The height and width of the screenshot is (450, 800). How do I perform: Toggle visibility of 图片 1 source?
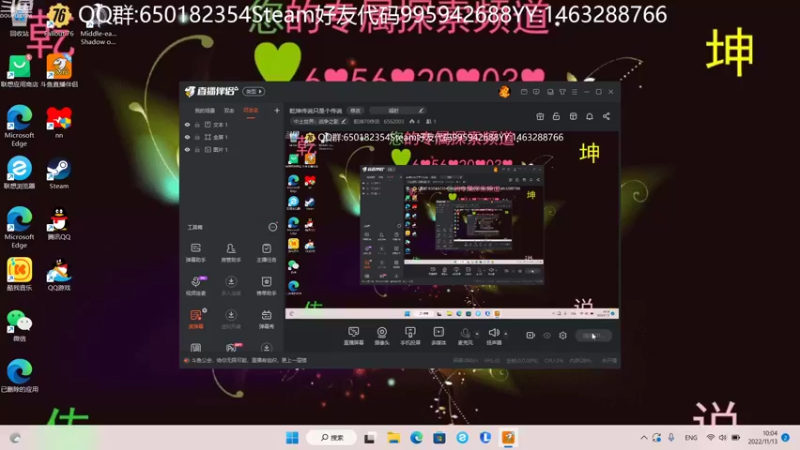tap(187, 149)
